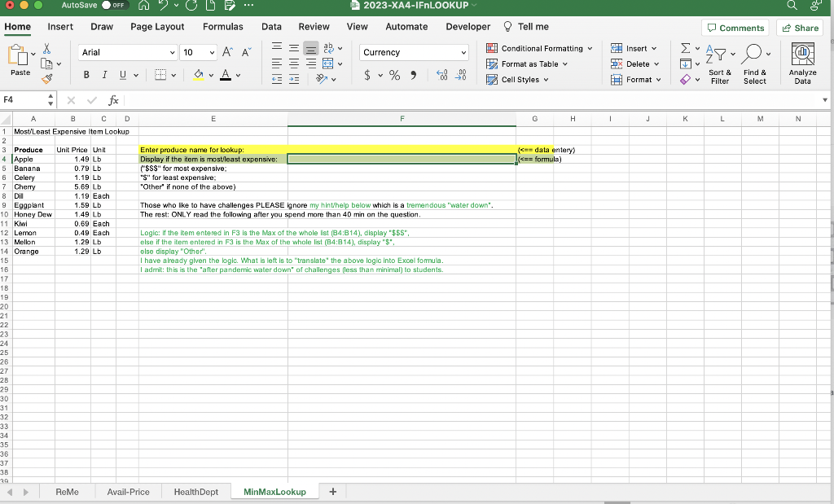Click the Share button
This screenshot has height=504, width=834.
(x=799, y=28)
